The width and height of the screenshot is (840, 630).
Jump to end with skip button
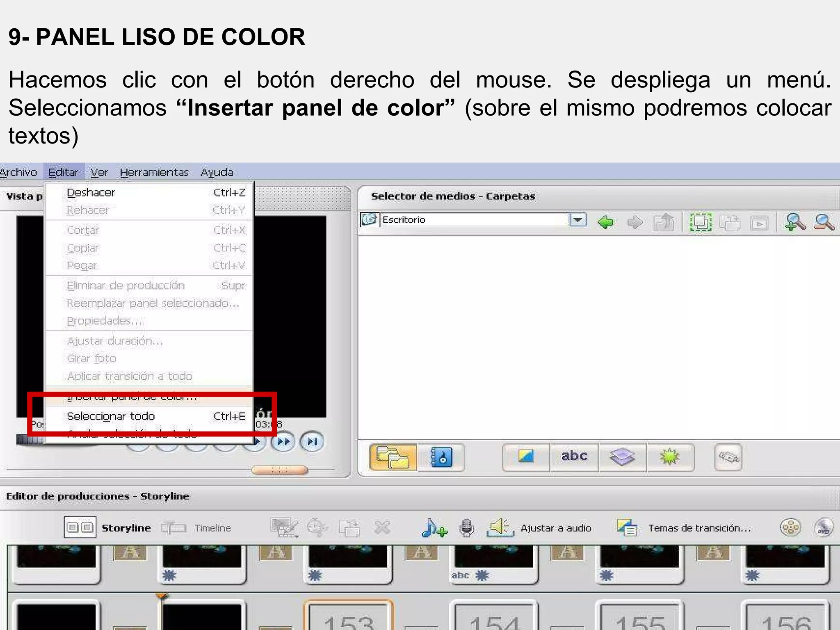(x=312, y=442)
